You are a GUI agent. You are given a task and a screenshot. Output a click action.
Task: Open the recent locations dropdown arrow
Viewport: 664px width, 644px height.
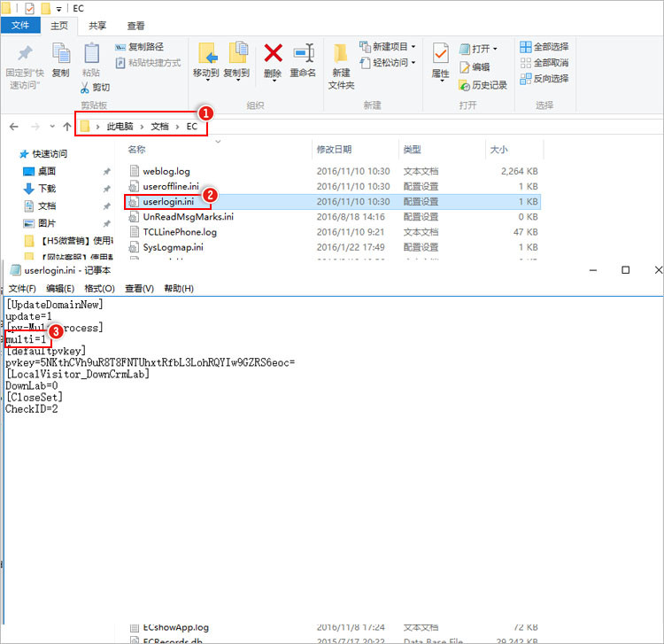pos(52,127)
